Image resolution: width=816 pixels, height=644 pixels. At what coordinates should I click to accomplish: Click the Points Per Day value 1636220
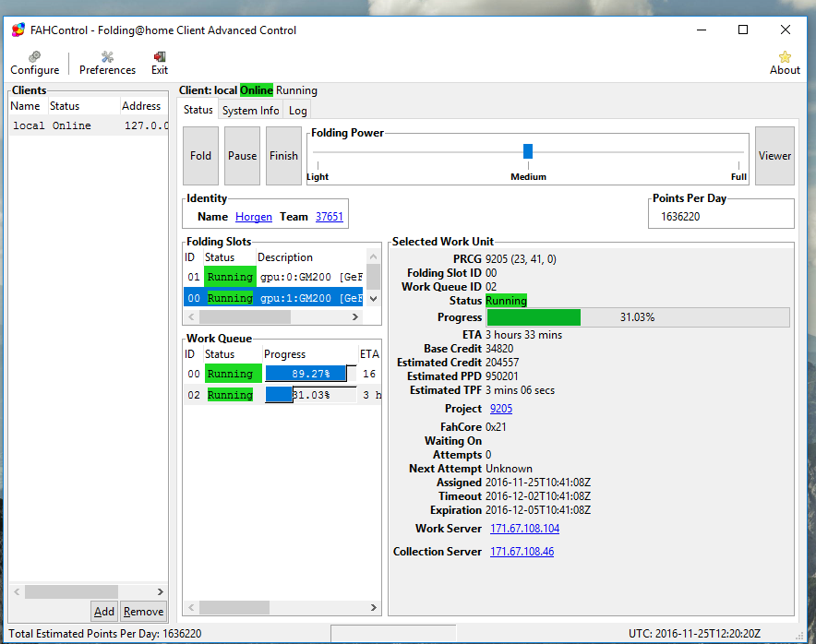(680, 217)
